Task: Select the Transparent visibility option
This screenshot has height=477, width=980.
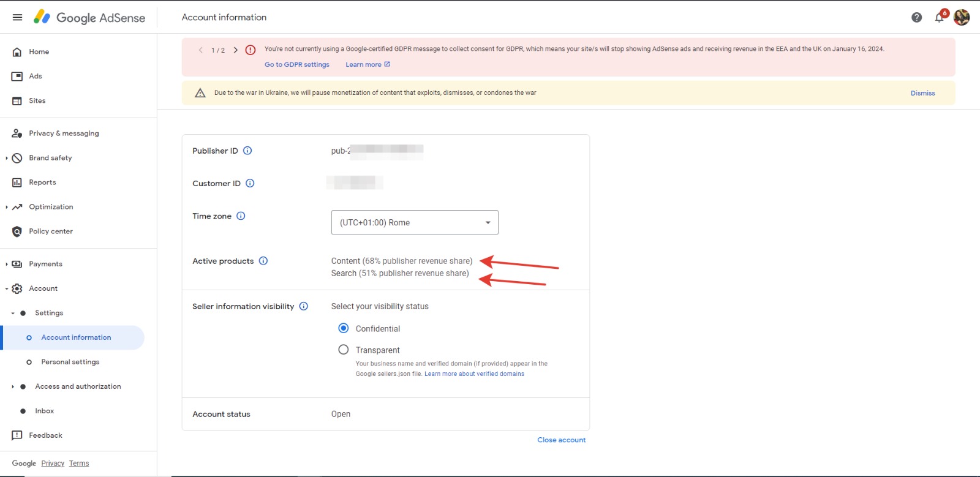Action: tap(344, 350)
